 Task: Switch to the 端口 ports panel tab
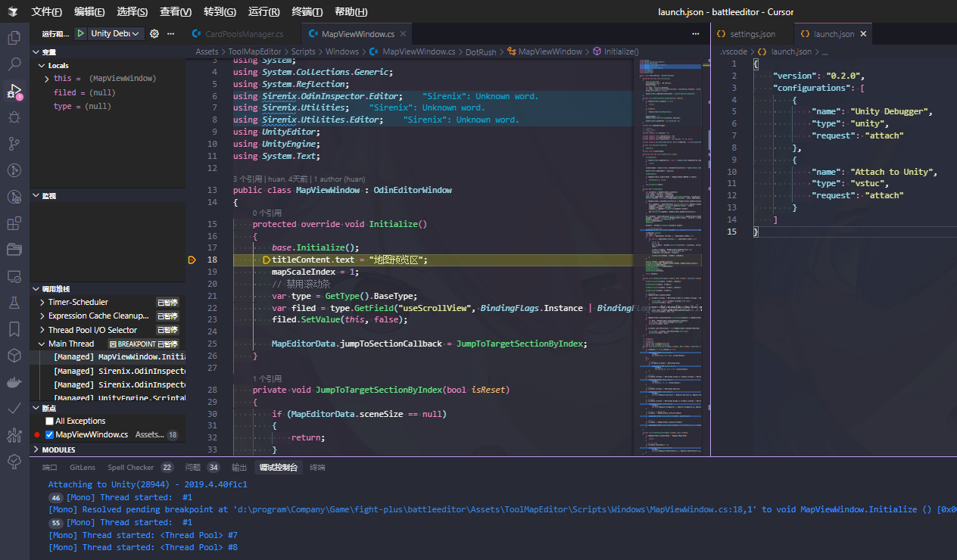50,468
